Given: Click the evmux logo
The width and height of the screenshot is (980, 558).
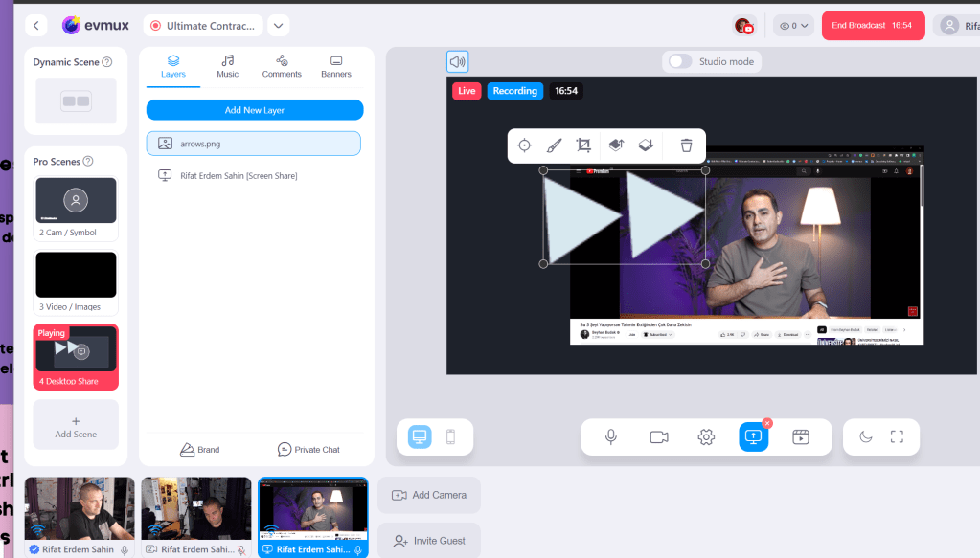Looking at the screenshot, I should 96,26.
